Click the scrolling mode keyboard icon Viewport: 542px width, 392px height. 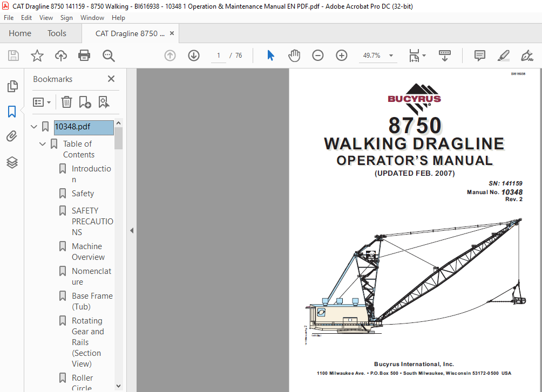pyautogui.click(x=444, y=56)
